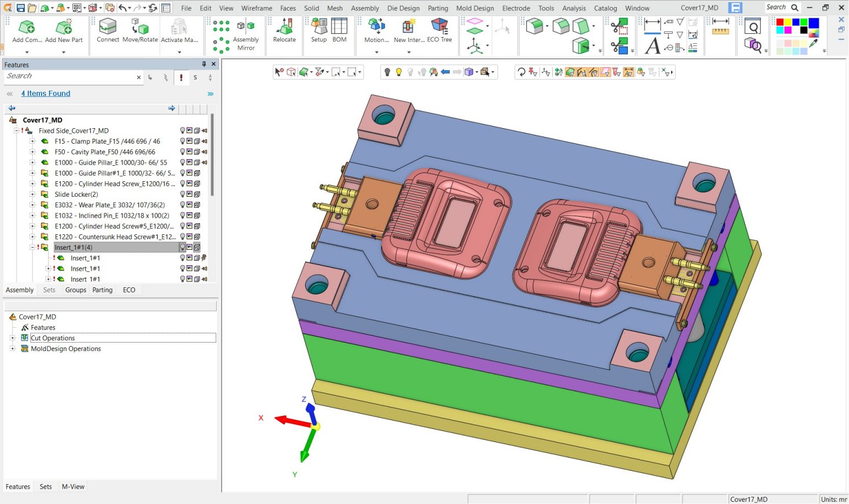
Task: Toggle visibility bulb for F50 Cavity Plate
Action: click(182, 152)
